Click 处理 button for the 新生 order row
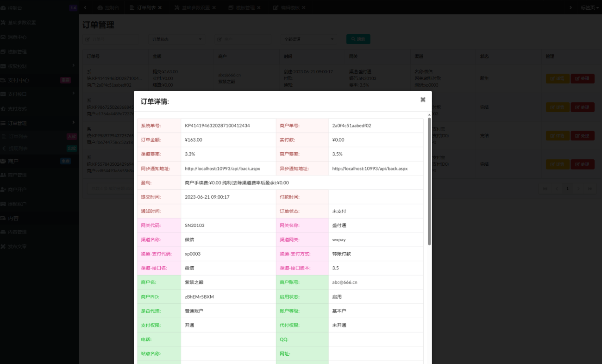Screen dimensions: 602x364 [x=583, y=79]
